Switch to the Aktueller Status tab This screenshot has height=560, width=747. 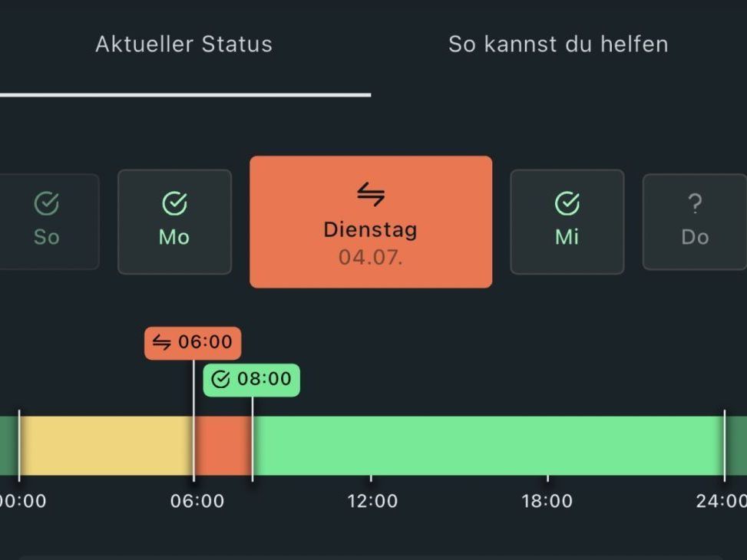(183, 44)
